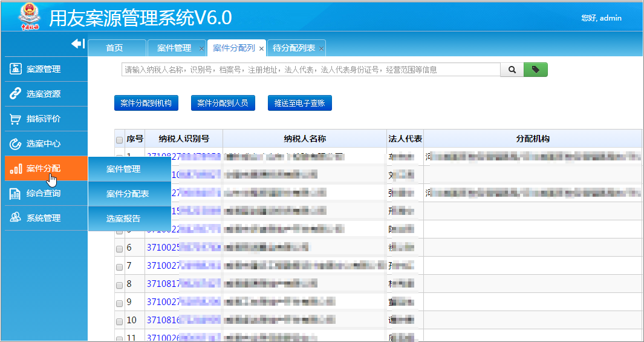Click the 分配机构 column header
The width and height of the screenshot is (644, 342).
[533, 139]
